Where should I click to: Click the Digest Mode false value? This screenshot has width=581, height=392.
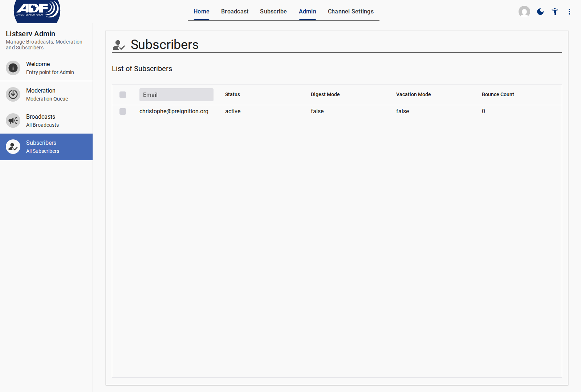pyautogui.click(x=317, y=111)
